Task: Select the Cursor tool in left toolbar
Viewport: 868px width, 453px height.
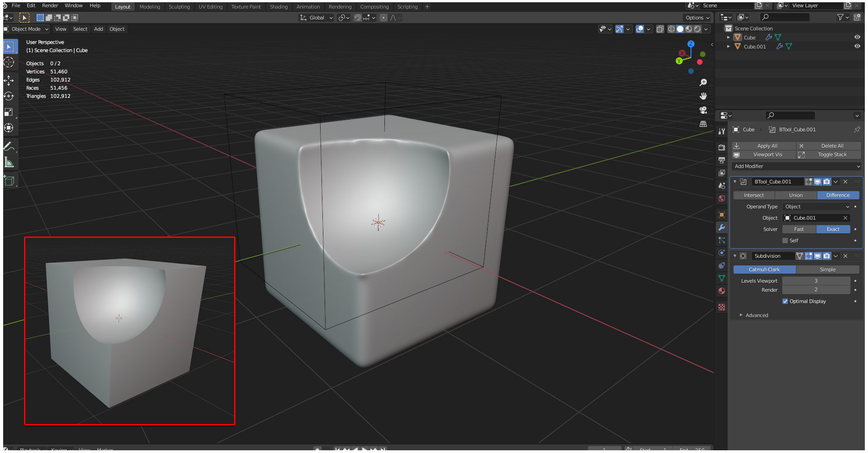Action: [9, 63]
